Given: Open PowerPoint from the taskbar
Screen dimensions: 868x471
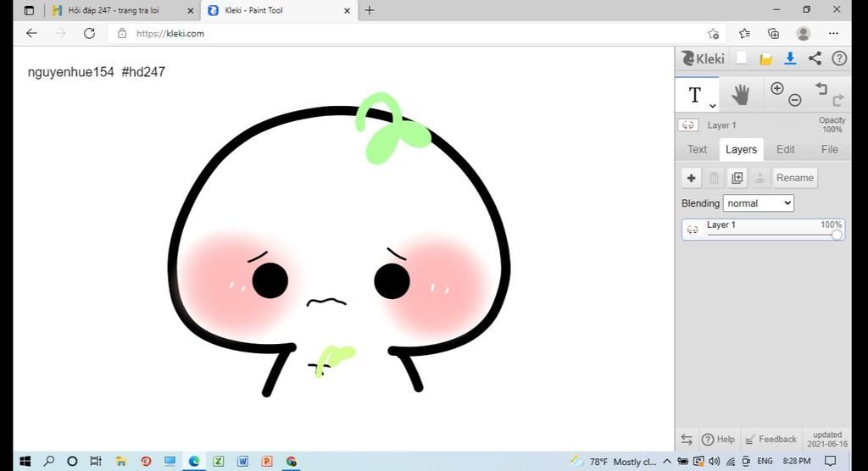Looking at the screenshot, I should 267,461.
